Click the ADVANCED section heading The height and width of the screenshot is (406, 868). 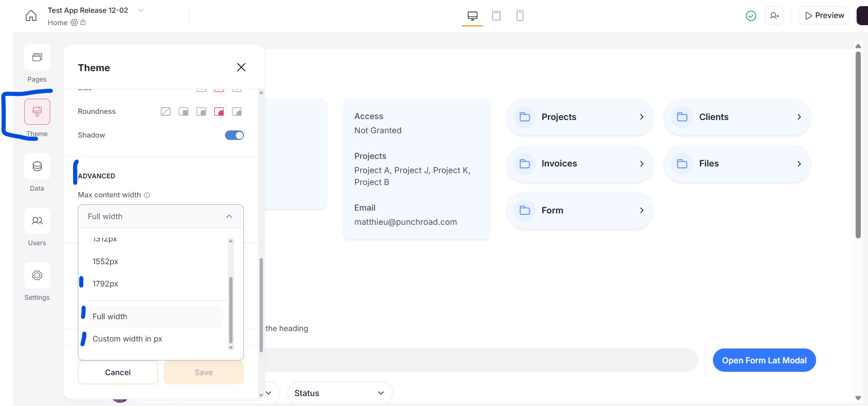tap(96, 176)
